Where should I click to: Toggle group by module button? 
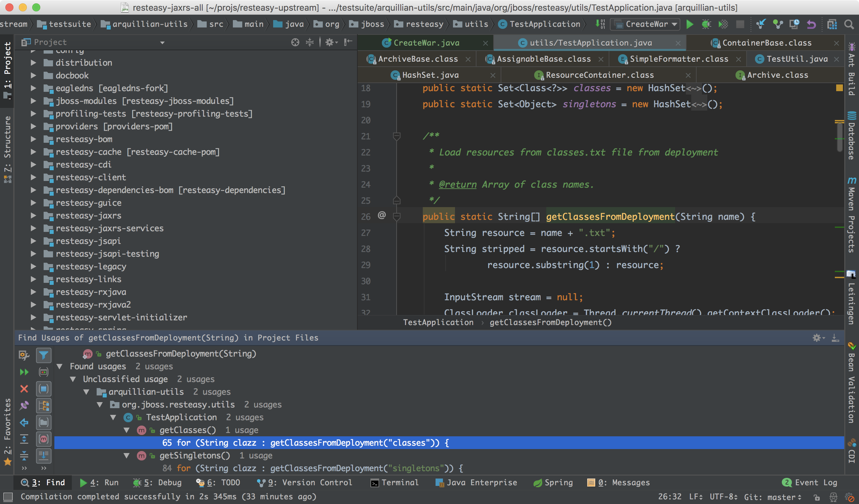[x=44, y=389]
